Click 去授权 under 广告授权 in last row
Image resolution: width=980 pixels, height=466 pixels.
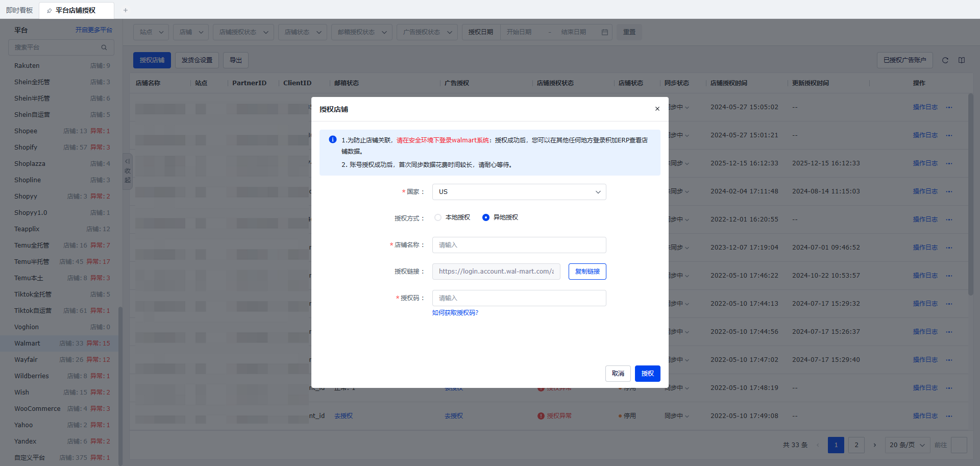point(454,416)
